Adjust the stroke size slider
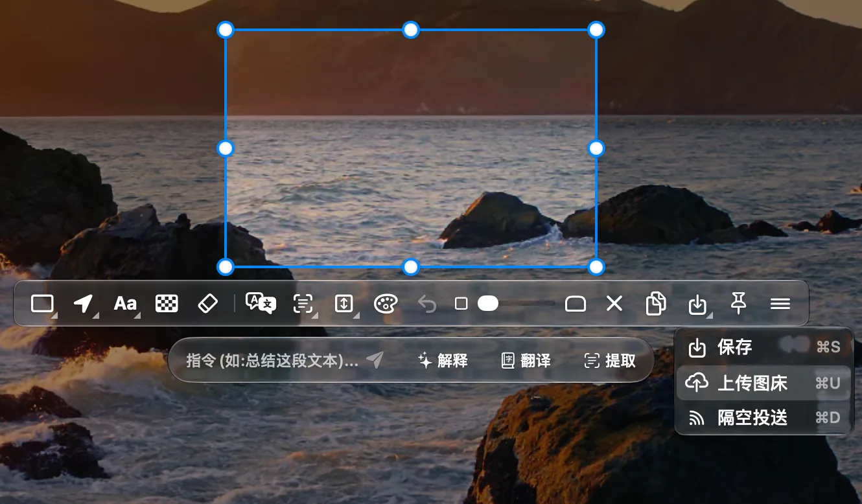The height and width of the screenshot is (504, 862). point(517,303)
